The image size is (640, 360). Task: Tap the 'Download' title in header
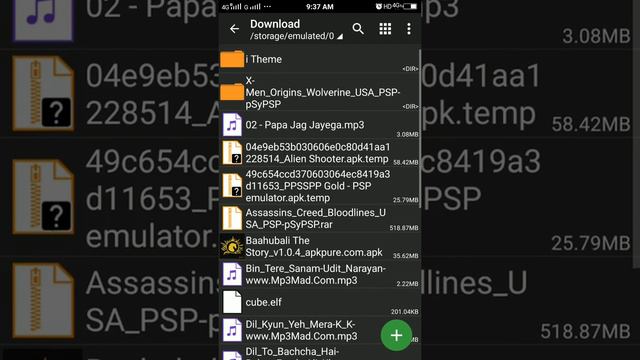[x=275, y=24]
